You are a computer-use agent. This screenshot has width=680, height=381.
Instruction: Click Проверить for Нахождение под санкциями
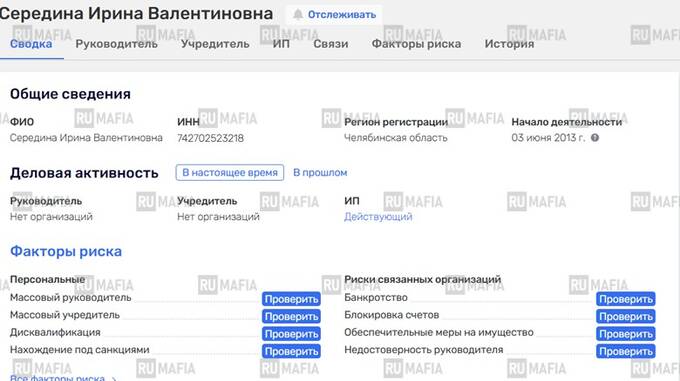pos(291,351)
